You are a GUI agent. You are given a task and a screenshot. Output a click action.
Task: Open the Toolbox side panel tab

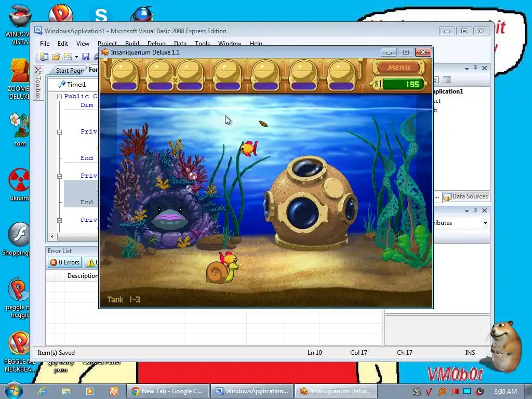pyautogui.click(x=38, y=83)
